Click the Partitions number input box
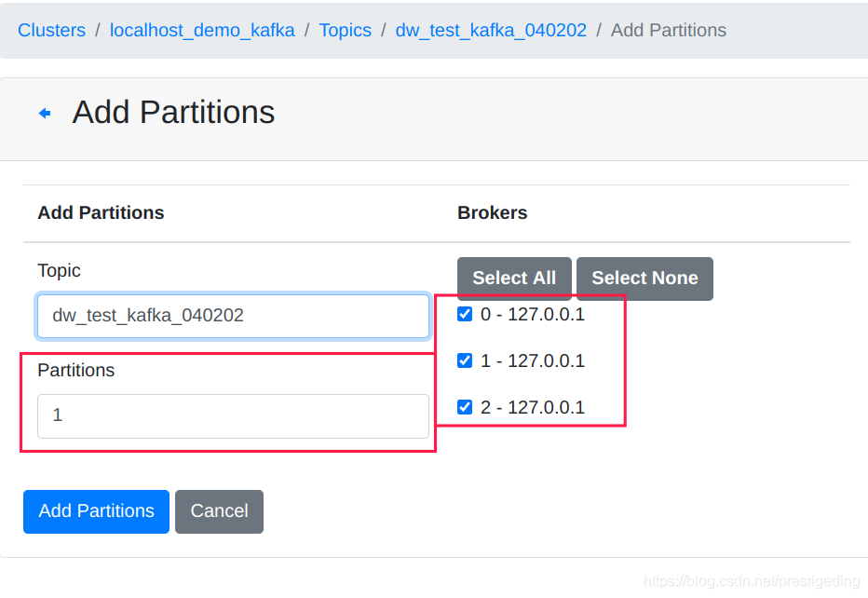 coord(233,415)
